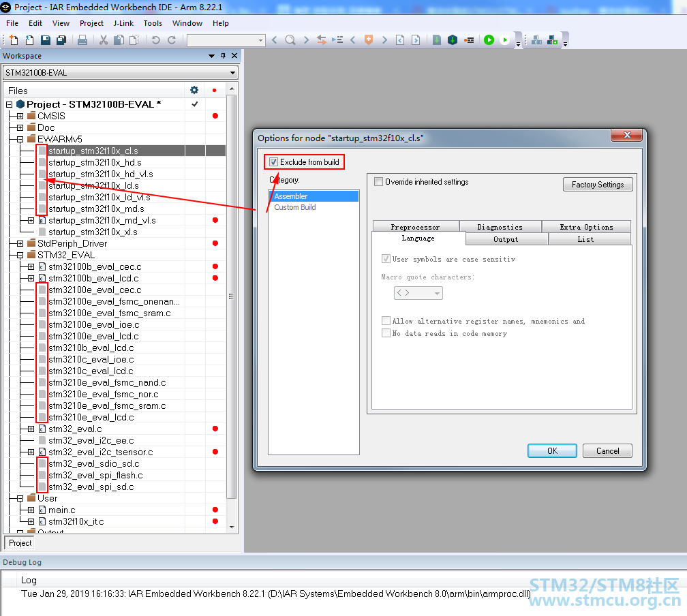Click the Navigate Forward icon

click(x=416, y=40)
